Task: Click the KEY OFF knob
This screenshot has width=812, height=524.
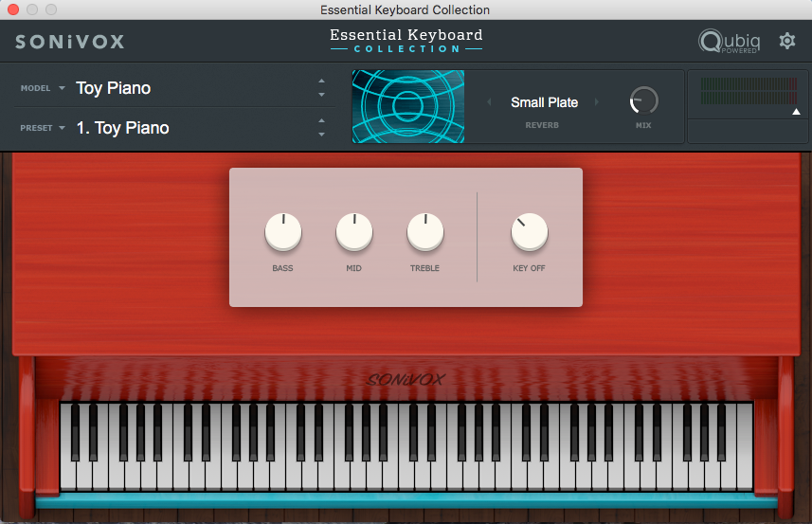Action: 529,232
